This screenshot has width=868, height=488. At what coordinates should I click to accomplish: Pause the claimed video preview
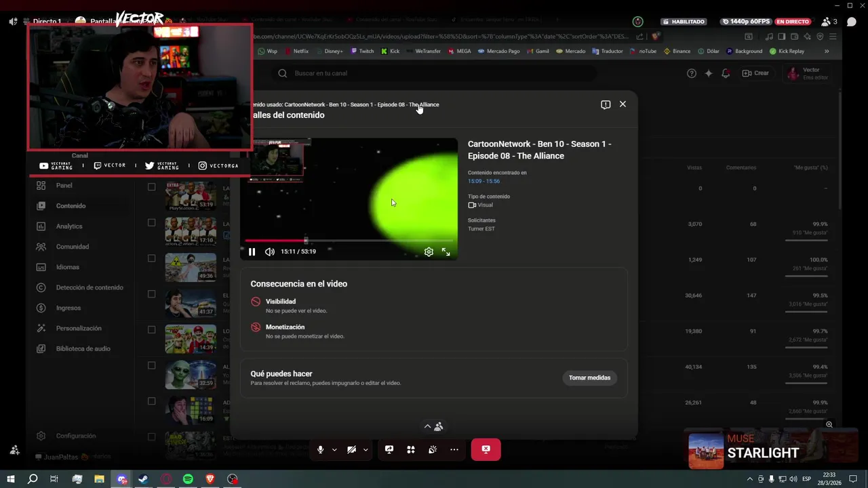pyautogui.click(x=252, y=251)
